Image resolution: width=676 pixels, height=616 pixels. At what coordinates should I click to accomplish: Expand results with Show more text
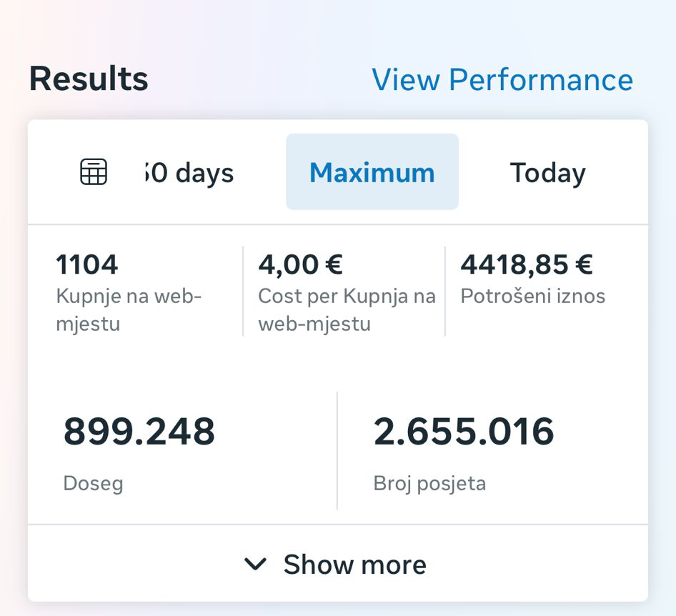pos(354,565)
